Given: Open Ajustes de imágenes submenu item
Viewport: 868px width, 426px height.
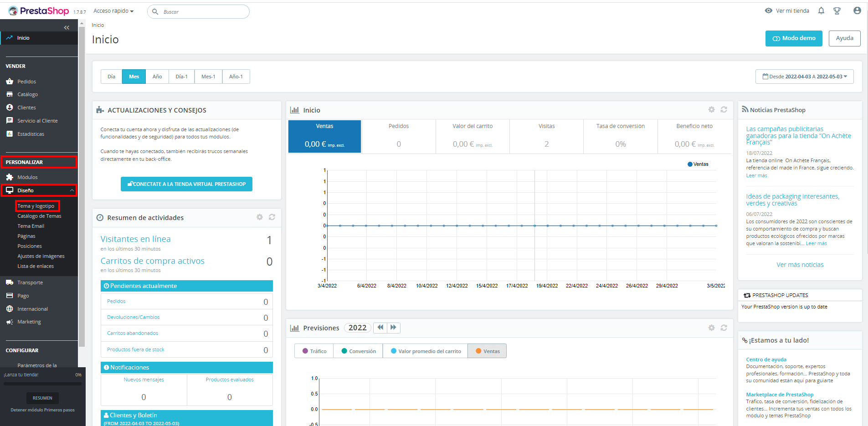Looking at the screenshot, I should (41, 256).
